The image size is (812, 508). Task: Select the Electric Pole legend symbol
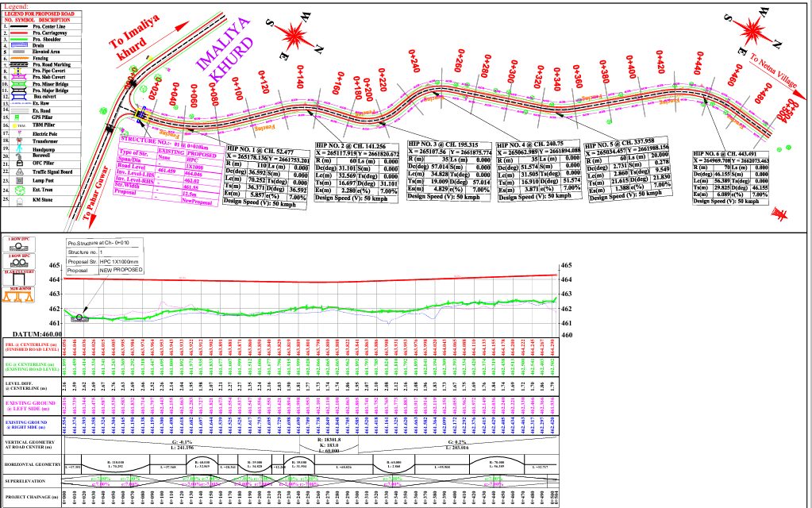(x=20, y=133)
